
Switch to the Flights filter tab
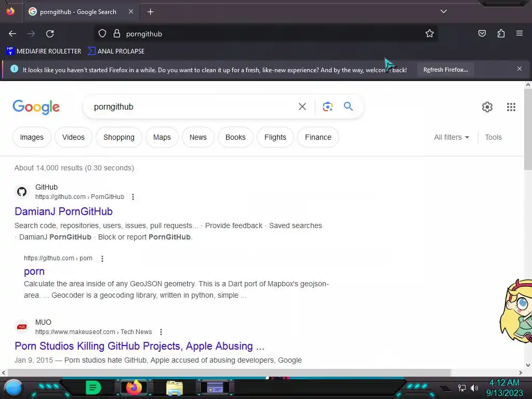(275, 137)
